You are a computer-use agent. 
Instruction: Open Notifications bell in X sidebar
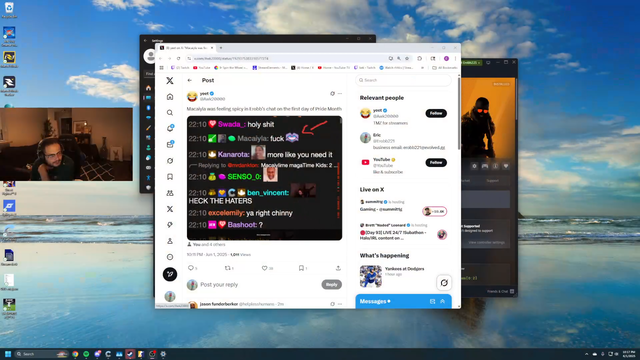(x=170, y=129)
